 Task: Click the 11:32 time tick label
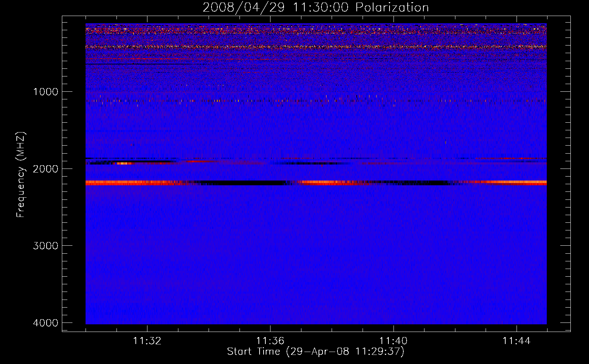point(147,341)
